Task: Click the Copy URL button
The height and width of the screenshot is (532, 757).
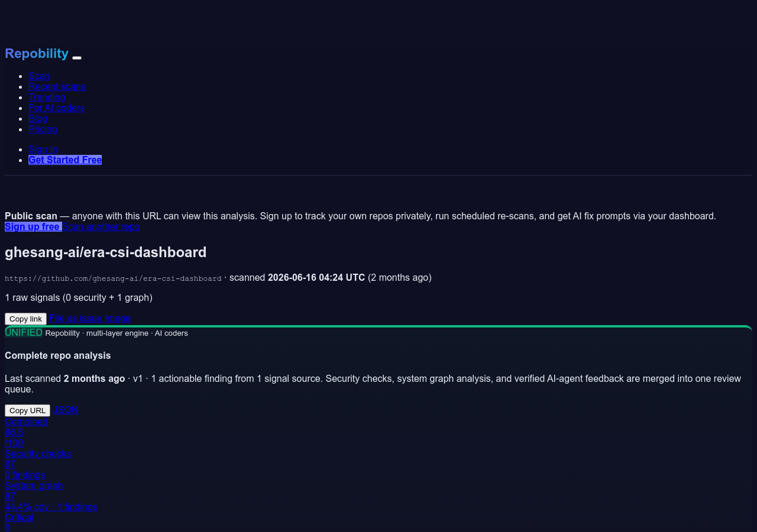Action: pos(27,410)
